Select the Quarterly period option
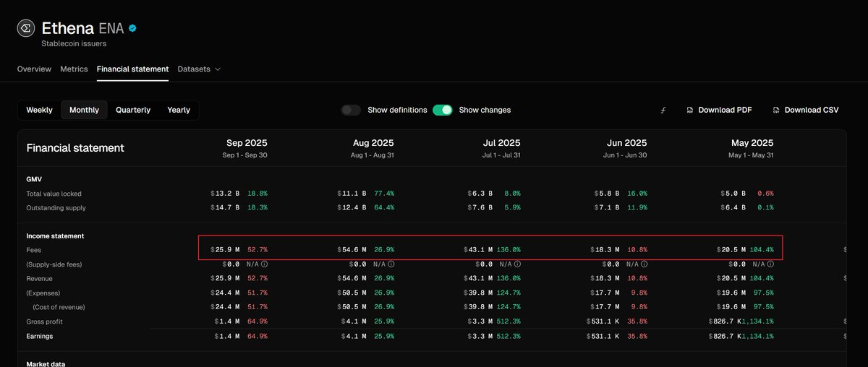The width and height of the screenshot is (868, 367). pyautogui.click(x=133, y=110)
